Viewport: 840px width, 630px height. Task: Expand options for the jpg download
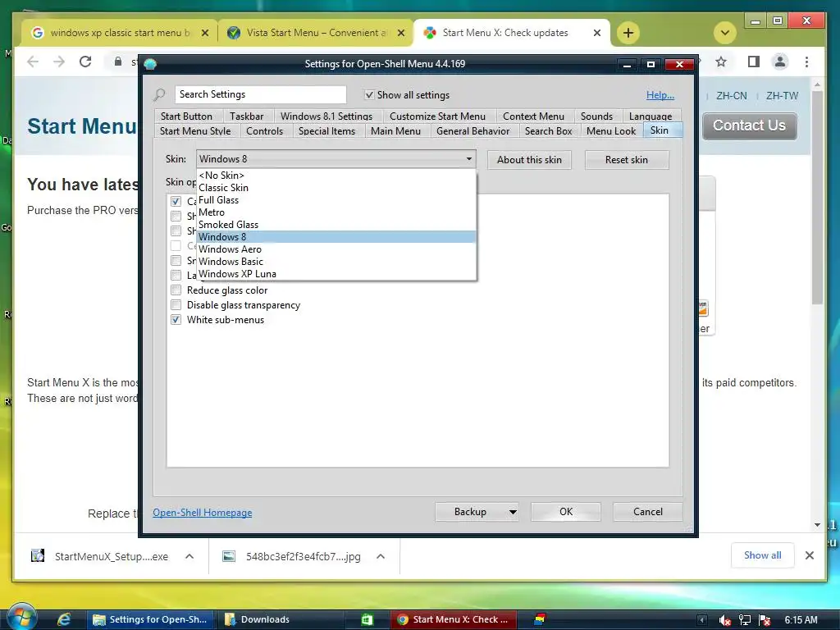(x=381, y=556)
